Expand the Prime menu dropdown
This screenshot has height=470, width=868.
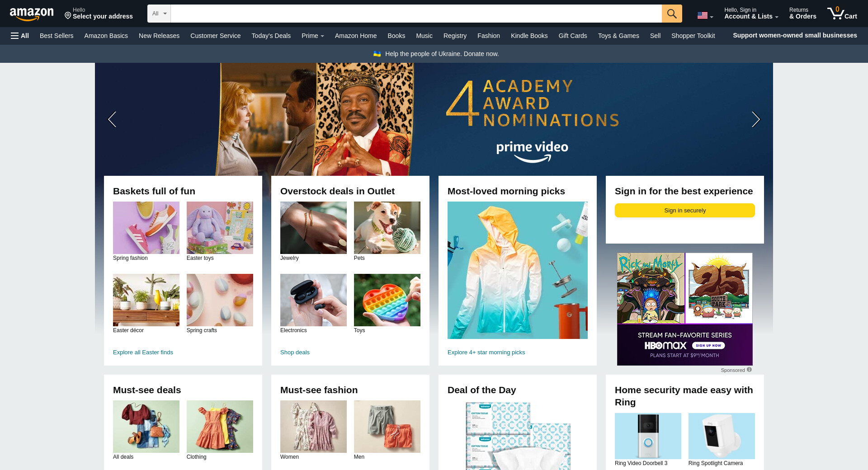coord(313,36)
